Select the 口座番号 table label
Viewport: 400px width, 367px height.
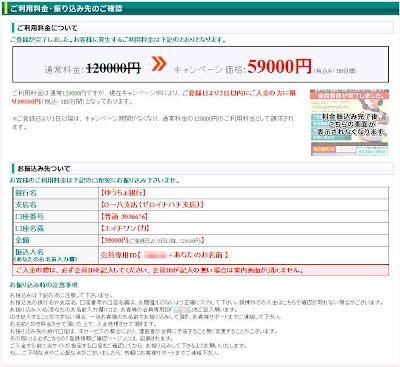point(29,217)
